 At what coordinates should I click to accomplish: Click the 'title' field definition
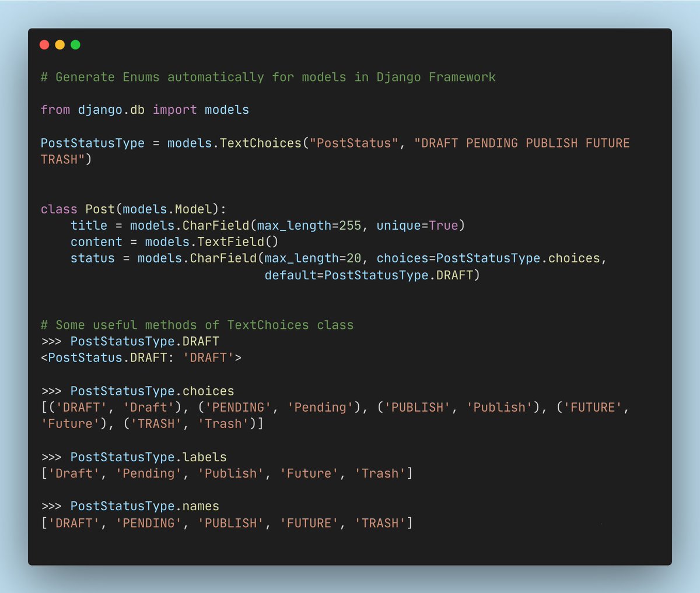268,225
